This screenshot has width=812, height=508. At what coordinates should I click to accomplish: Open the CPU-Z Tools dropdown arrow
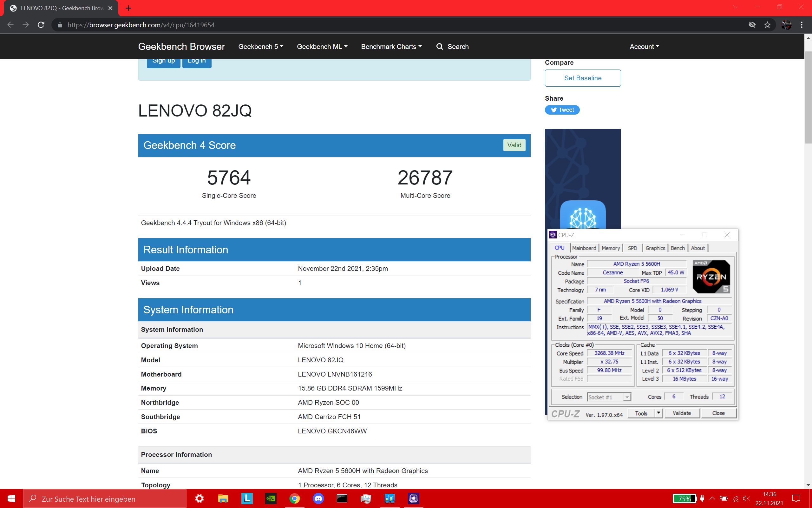pos(658,413)
